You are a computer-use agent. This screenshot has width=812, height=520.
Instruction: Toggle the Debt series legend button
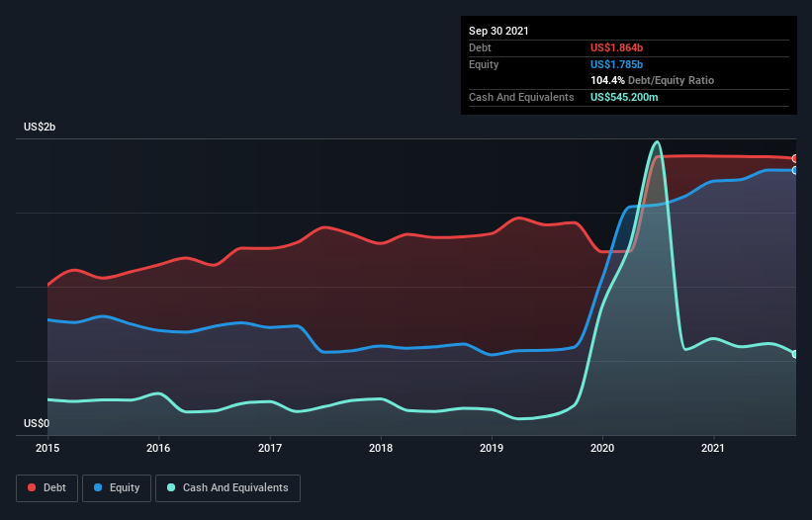click(x=46, y=488)
